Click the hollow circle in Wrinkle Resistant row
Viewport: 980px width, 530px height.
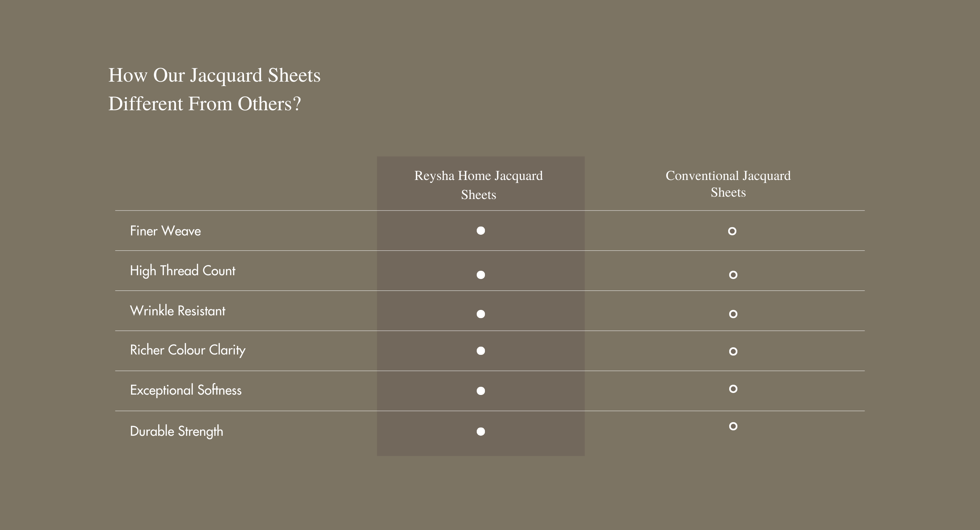click(x=733, y=314)
